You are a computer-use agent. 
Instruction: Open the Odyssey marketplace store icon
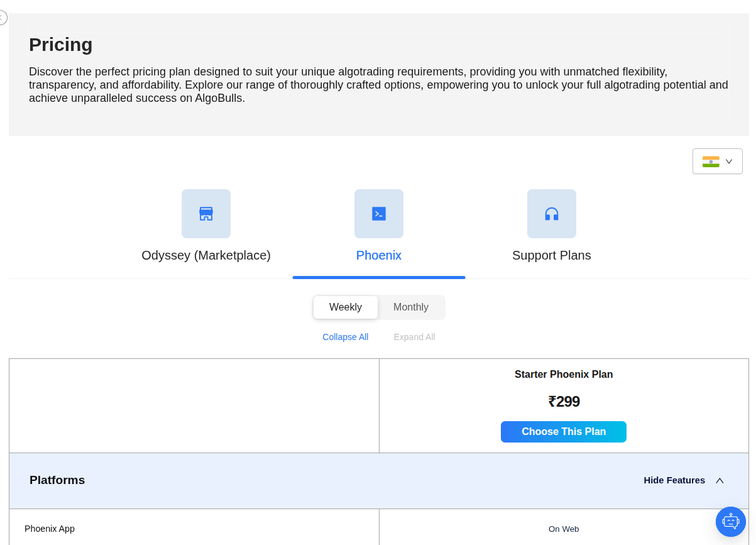(206, 214)
